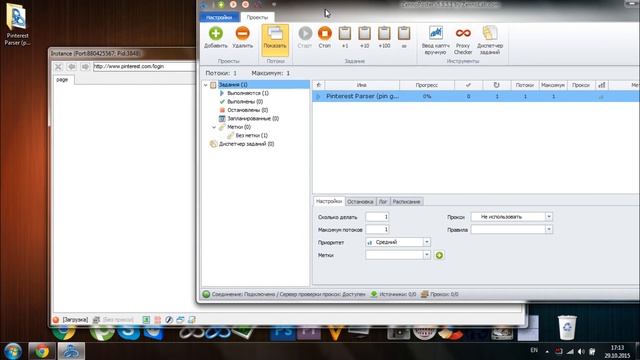Go back in Instance browser window

(72, 67)
